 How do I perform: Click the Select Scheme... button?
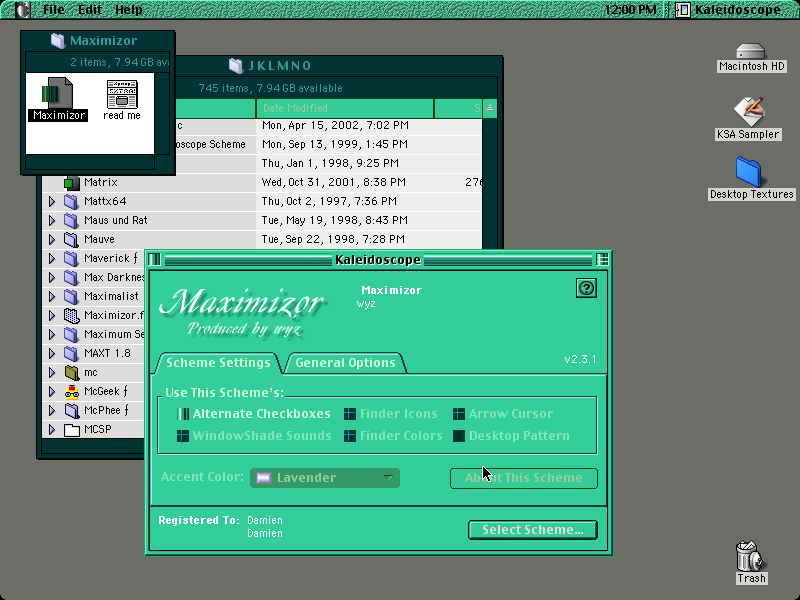(x=533, y=530)
